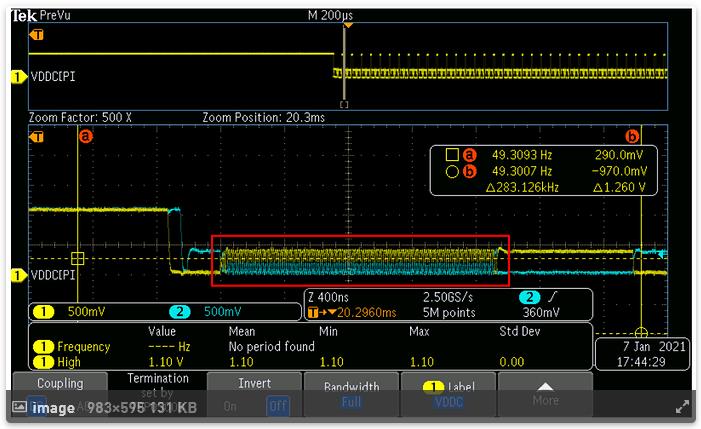Select the Invert Off option
Viewport: 701px width, 429px height.
[x=278, y=406]
